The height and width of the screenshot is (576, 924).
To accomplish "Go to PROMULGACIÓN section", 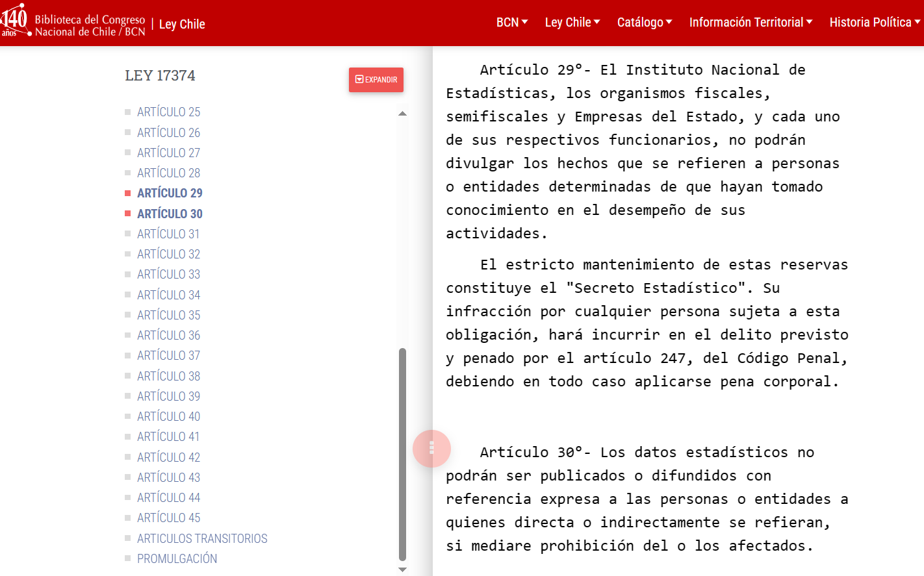I will [x=177, y=558].
